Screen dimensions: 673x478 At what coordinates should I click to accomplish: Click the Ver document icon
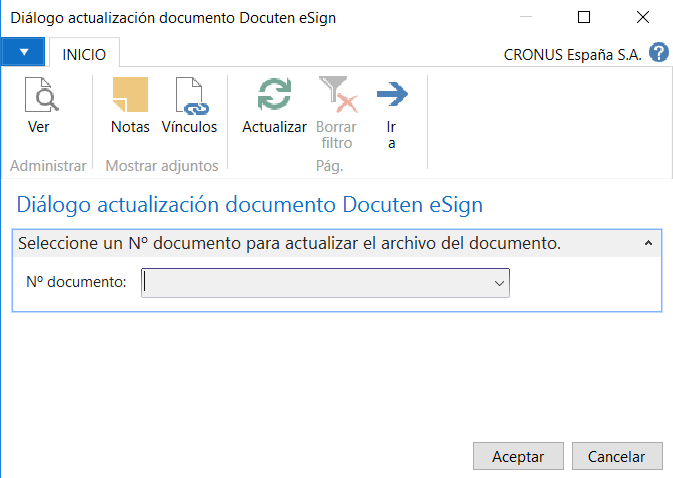click(x=41, y=94)
